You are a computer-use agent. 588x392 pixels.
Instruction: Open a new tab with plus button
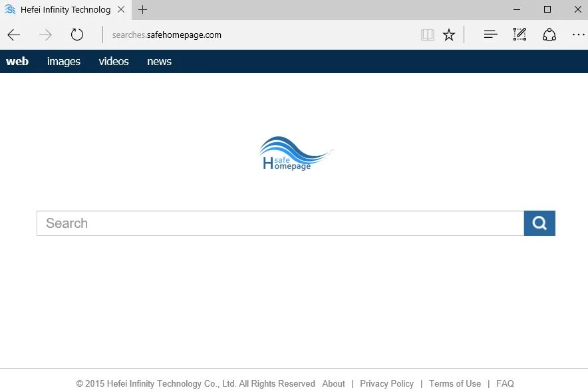pos(142,10)
